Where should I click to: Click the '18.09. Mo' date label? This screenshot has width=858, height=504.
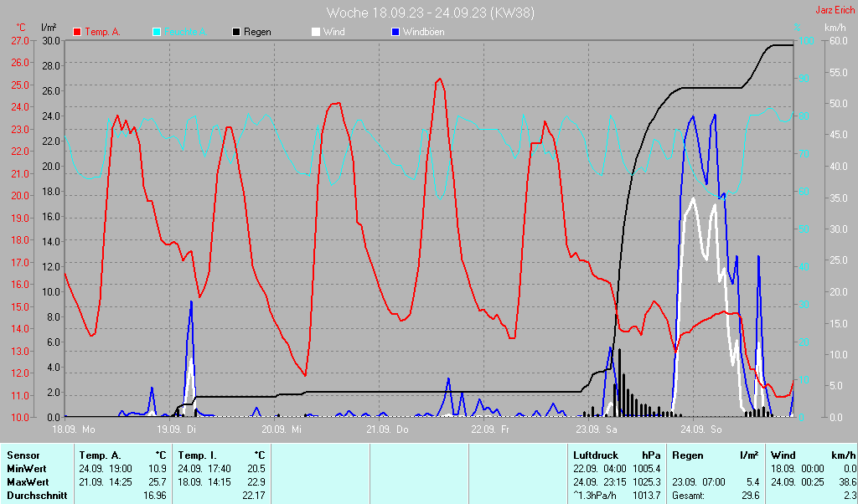point(75,429)
